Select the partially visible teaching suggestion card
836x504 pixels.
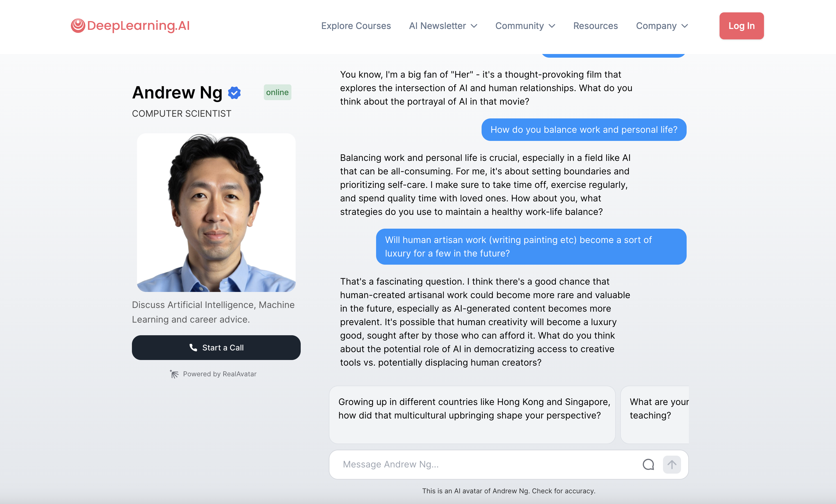(x=655, y=415)
